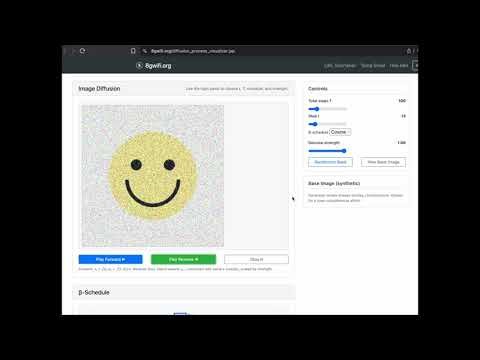Start Play Forward diffusion
The height and width of the screenshot is (360, 480).
point(110,259)
